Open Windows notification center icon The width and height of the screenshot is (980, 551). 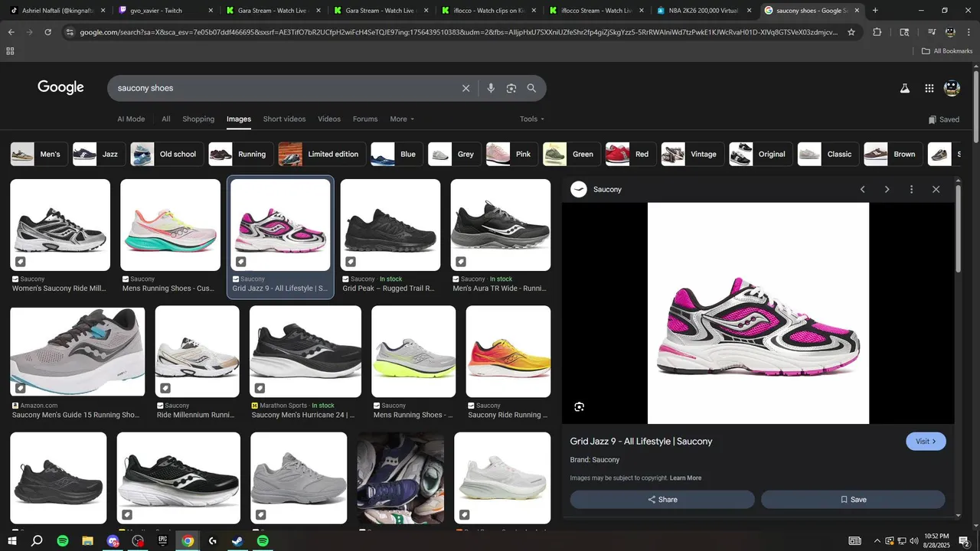click(x=964, y=541)
